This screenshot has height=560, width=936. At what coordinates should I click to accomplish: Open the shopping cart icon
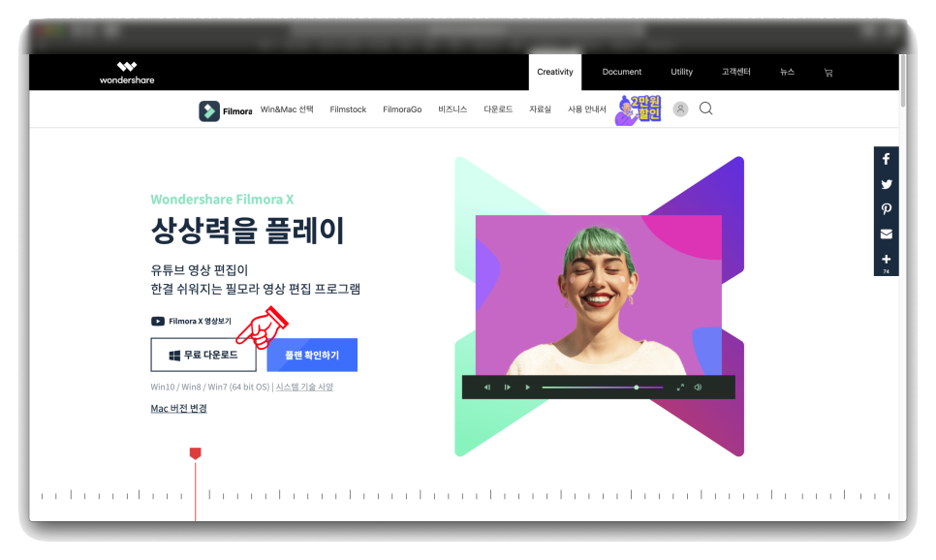click(x=827, y=73)
